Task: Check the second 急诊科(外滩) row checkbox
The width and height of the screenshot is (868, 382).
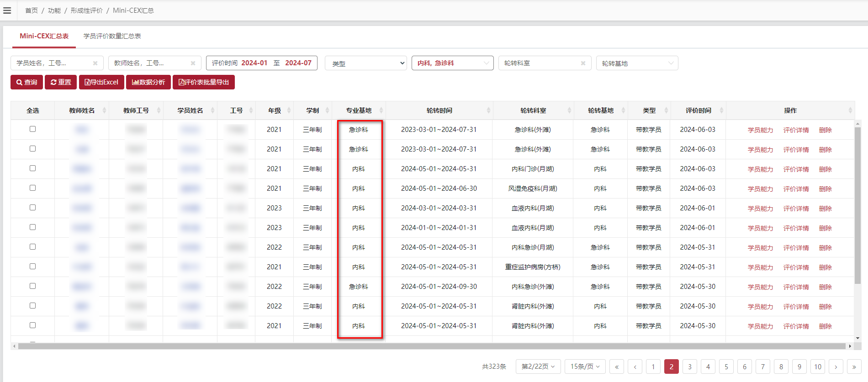Action: coord(32,149)
